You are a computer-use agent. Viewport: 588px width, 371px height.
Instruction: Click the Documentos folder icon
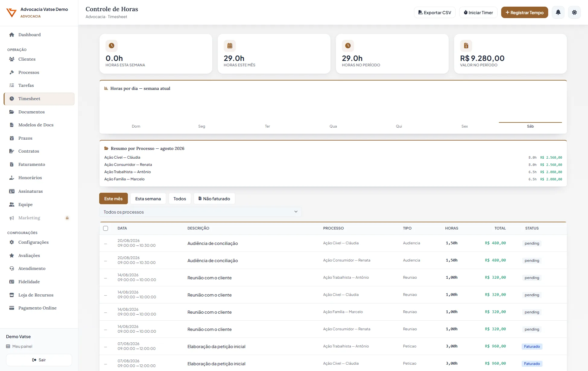[x=12, y=112]
